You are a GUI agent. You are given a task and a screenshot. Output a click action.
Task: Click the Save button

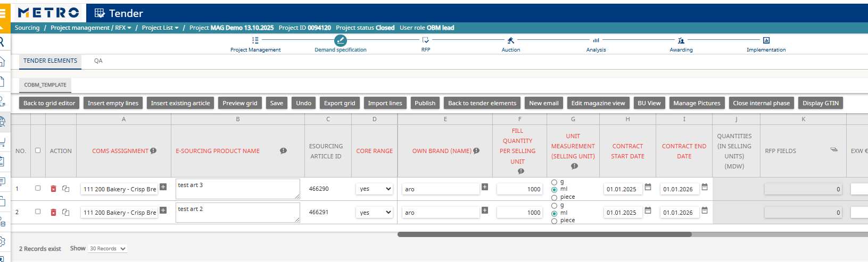[277, 103]
